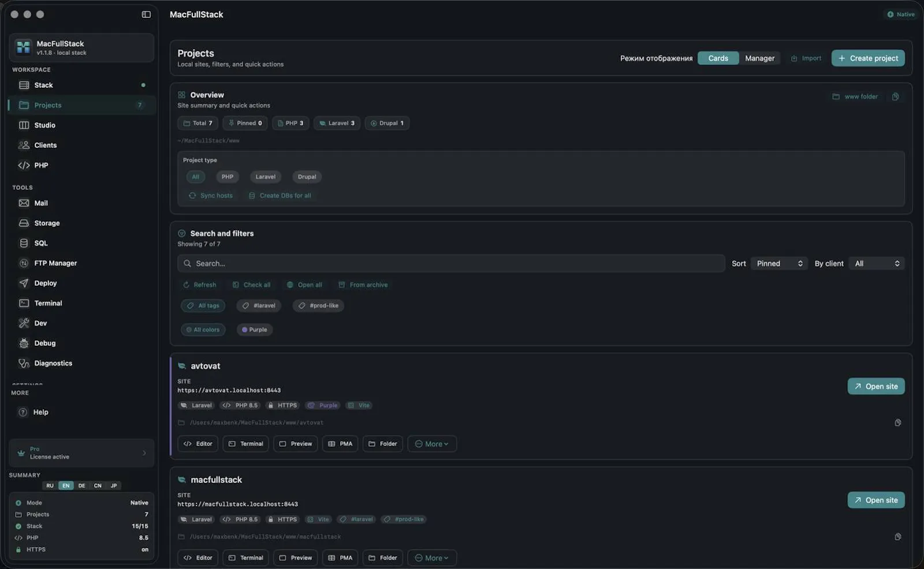The height and width of the screenshot is (569, 924).
Task: Filter by Purple color chip
Action: tap(255, 330)
